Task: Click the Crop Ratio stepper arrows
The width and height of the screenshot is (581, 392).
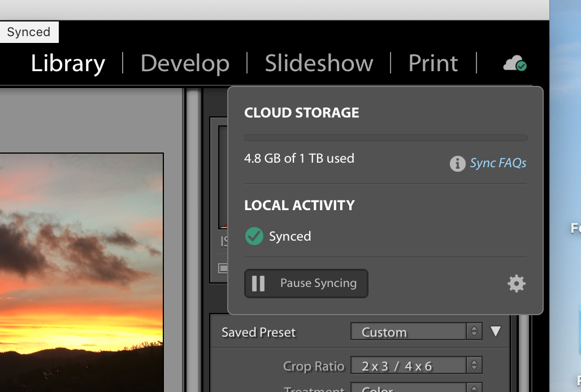Action: point(474,364)
